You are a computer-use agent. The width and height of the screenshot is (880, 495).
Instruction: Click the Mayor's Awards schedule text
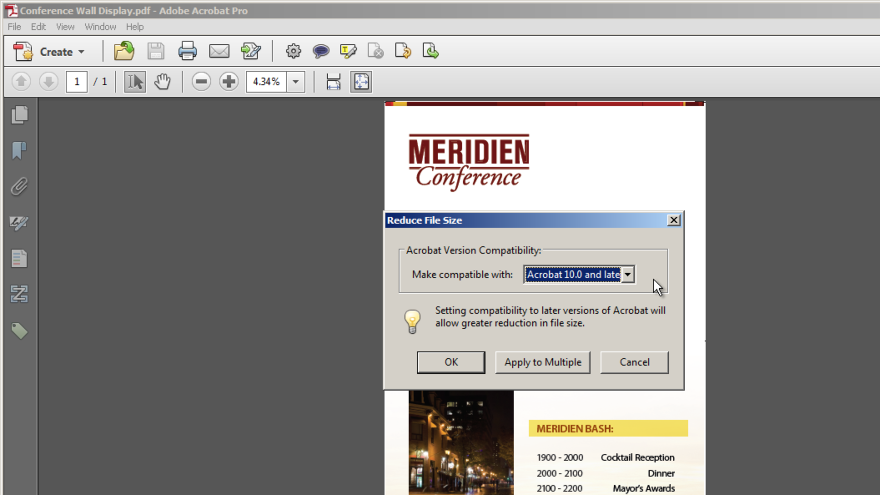644,488
